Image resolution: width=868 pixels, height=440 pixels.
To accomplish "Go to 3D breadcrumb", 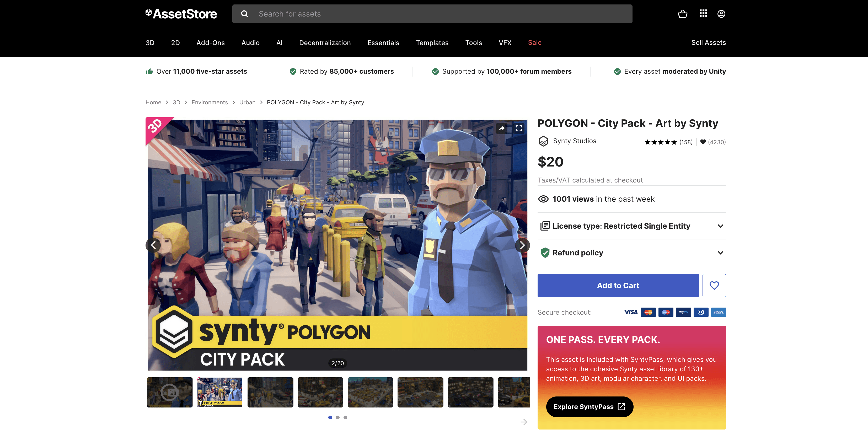I will coord(176,103).
